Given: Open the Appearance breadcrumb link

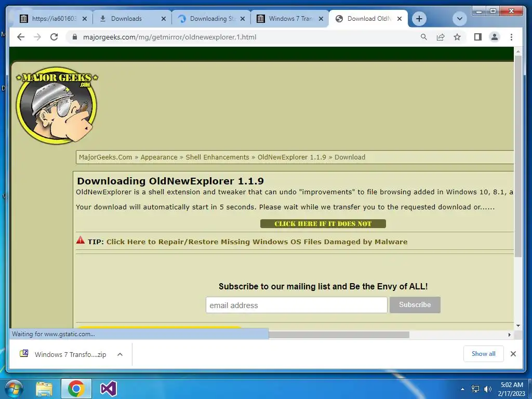Looking at the screenshot, I should tap(159, 157).
